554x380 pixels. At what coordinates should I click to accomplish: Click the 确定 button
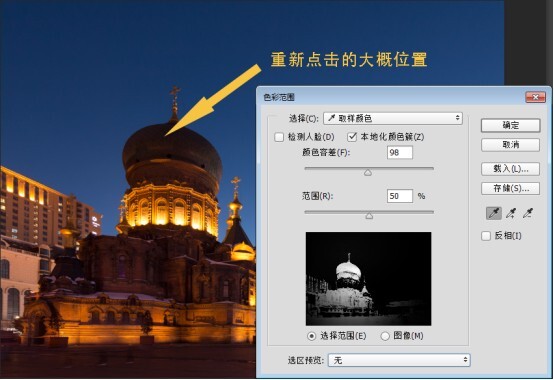point(511,125)
